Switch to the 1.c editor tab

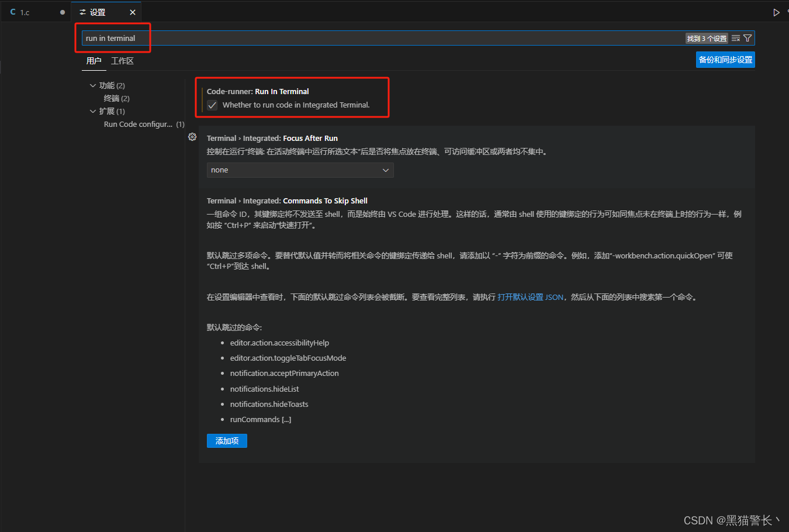pos(36,12)
